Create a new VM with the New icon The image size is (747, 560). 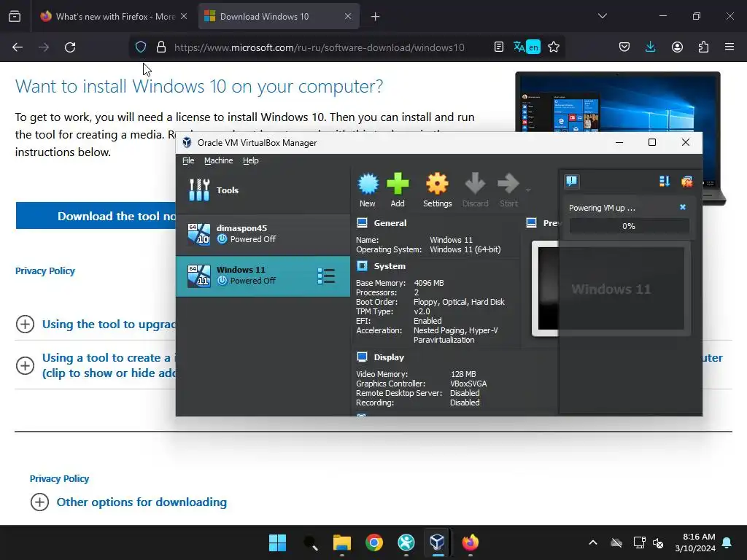click(368, 190)
